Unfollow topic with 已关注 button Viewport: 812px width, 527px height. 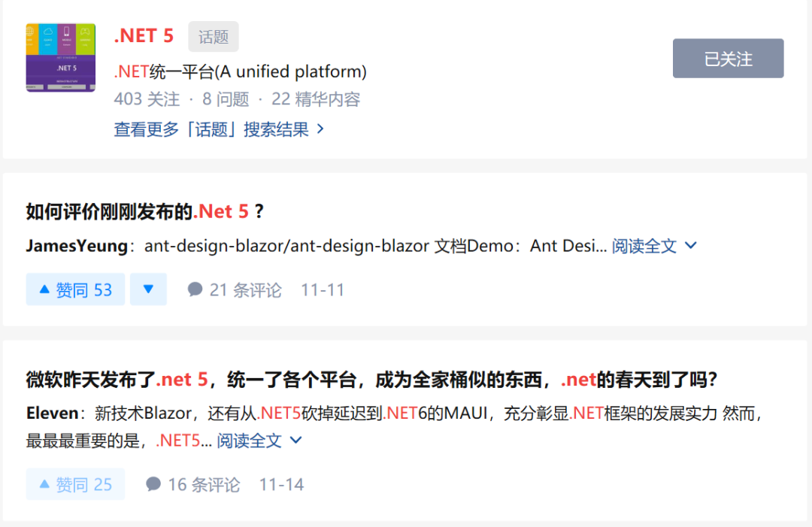click(728, 59)
